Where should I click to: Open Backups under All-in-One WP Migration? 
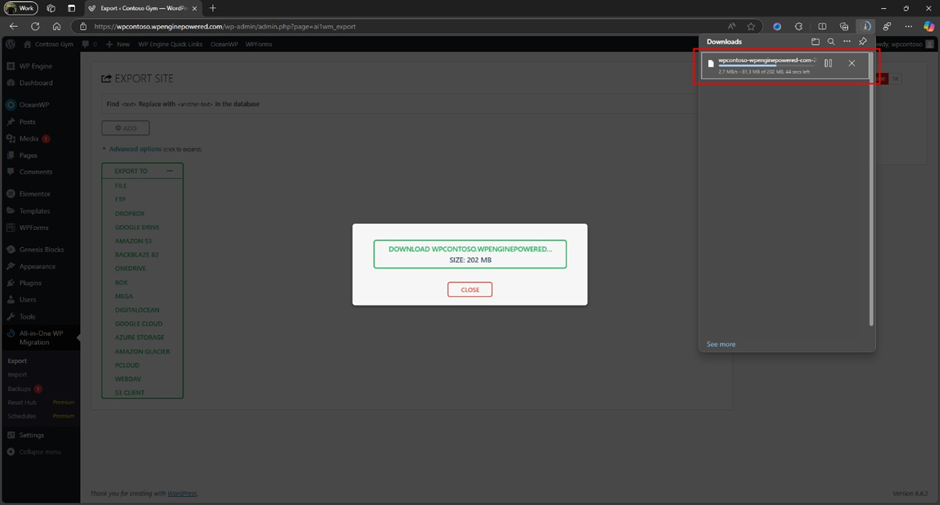pos(19,389)
